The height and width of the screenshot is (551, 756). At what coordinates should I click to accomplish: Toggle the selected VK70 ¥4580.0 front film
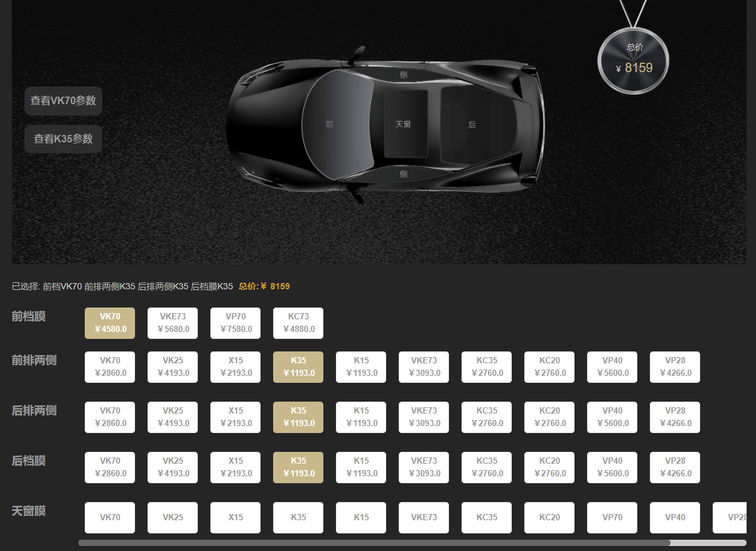110,323
